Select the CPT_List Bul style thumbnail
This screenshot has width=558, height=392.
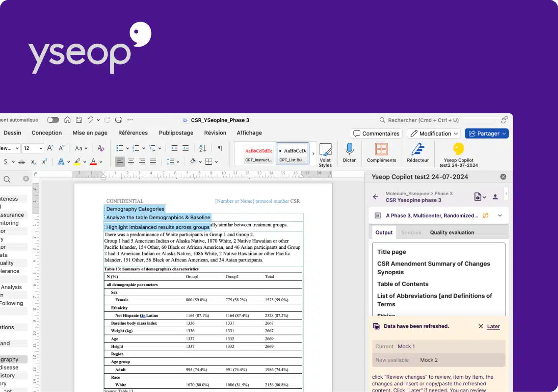[x=292, y=154]
